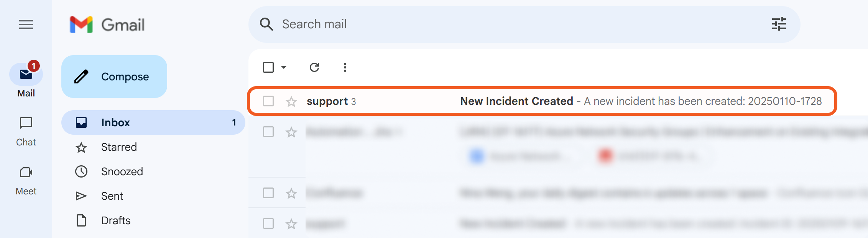
Task: Open Chat from the left rail
Action: 26,131
